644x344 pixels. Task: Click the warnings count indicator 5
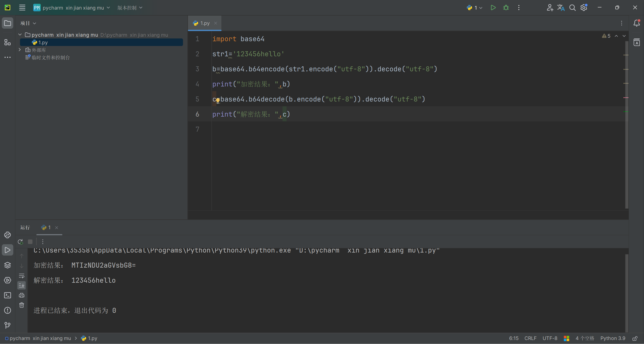[606, 36]
